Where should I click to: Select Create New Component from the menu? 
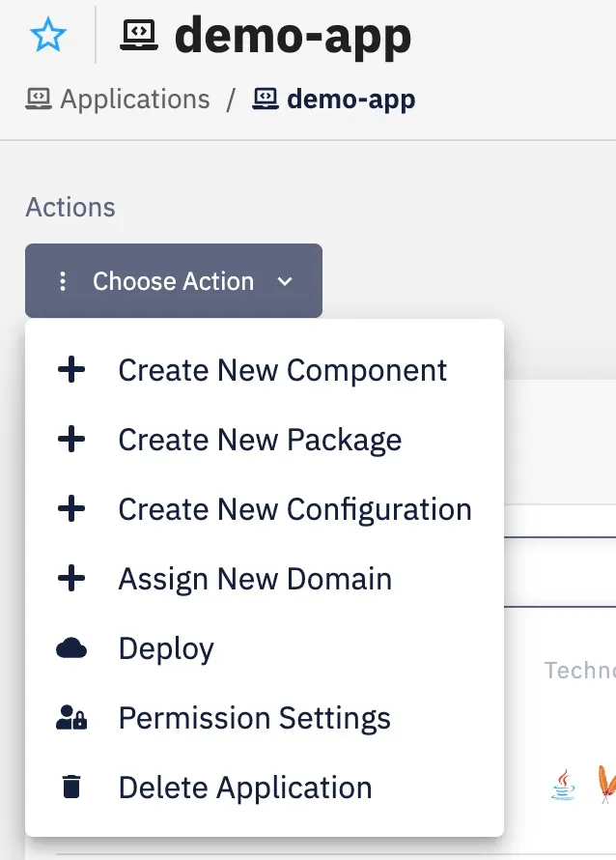[282, 370]
